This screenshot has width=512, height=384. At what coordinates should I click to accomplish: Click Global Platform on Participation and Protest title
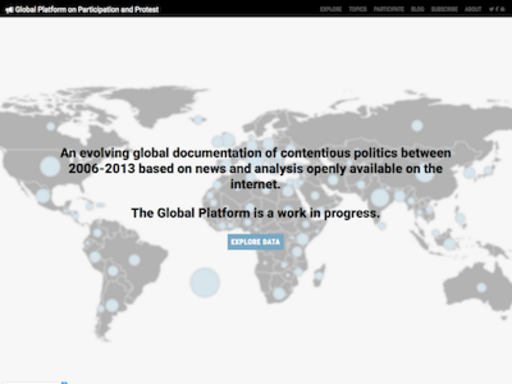[87, 9]
